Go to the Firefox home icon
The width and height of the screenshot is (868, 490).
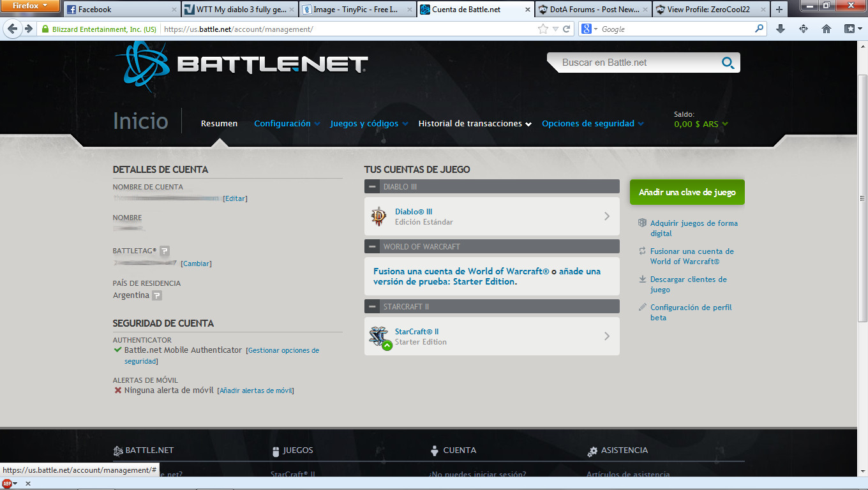[x=827, y=29]
